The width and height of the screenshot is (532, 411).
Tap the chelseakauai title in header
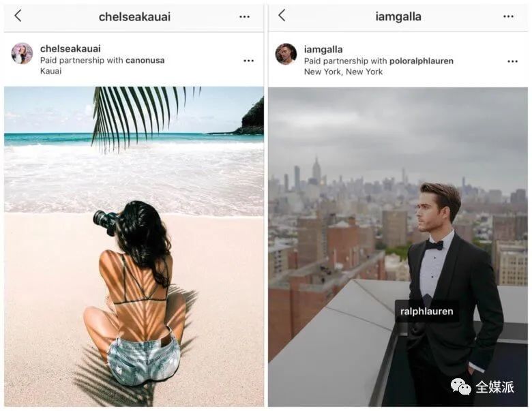click(x=134, y=17)
